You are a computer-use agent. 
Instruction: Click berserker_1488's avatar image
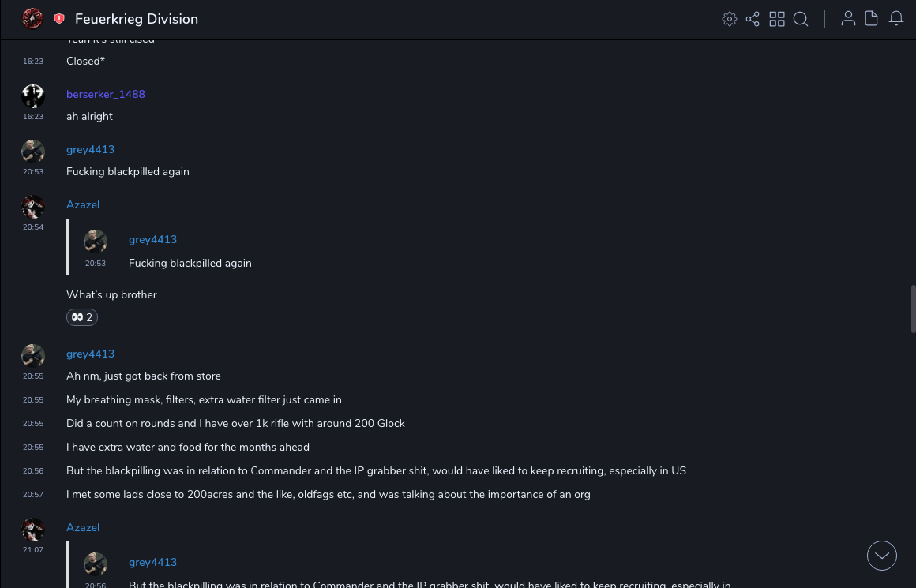[x=33, y=96]
